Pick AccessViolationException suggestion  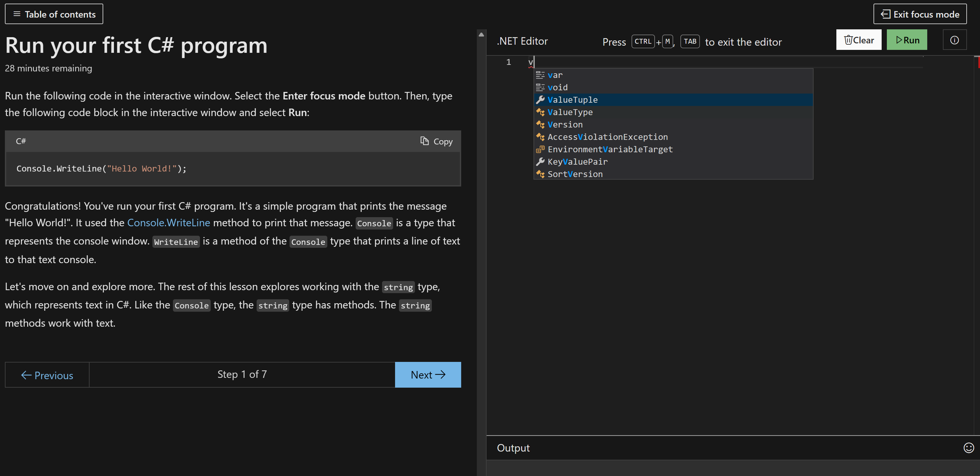pos(674,137)
